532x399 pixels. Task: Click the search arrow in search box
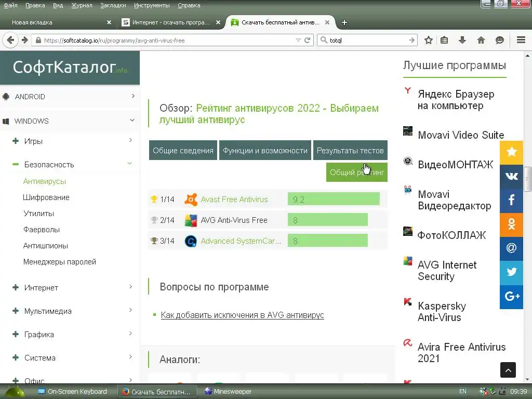coord(412,40)
